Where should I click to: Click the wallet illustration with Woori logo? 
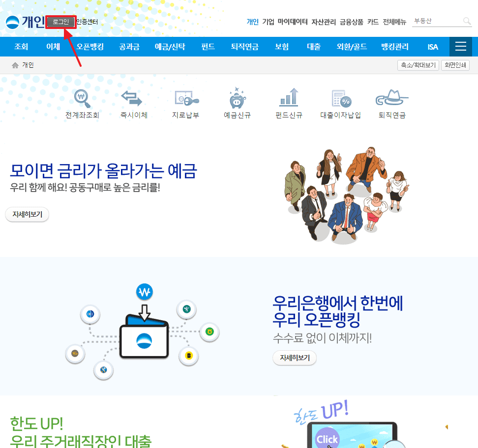point(144,336)
